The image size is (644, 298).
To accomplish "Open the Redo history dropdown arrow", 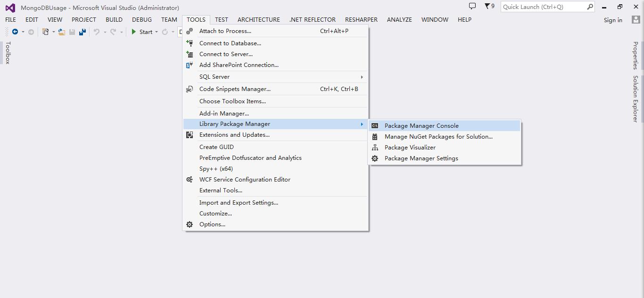I will pyautogui.click(x=121, y=32).
